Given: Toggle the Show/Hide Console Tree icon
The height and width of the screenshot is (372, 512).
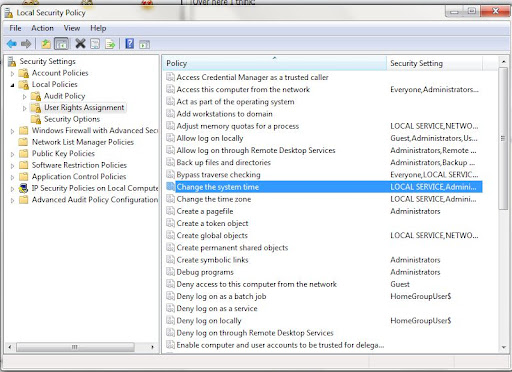Looking at the screenshot, I should click(x=61, y=44).
